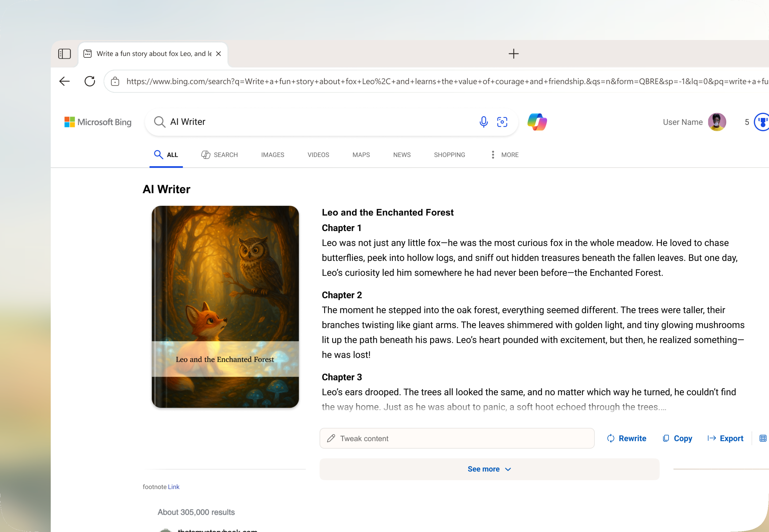Click the User Name label
769x532 pixels.
click(x=682, y=122)
